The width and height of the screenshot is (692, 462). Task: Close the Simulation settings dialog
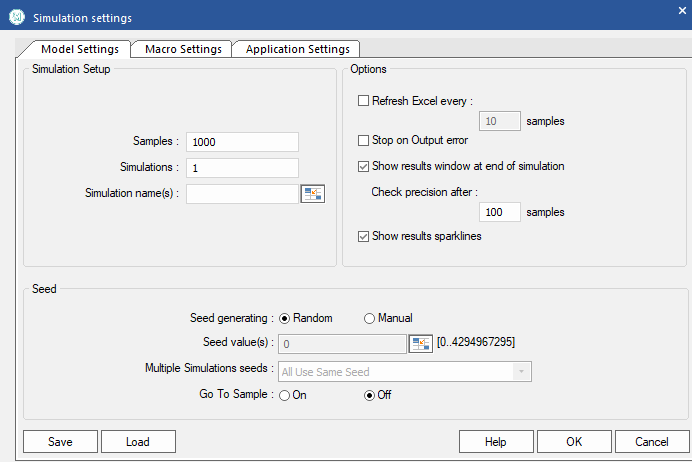coord(682,11)
